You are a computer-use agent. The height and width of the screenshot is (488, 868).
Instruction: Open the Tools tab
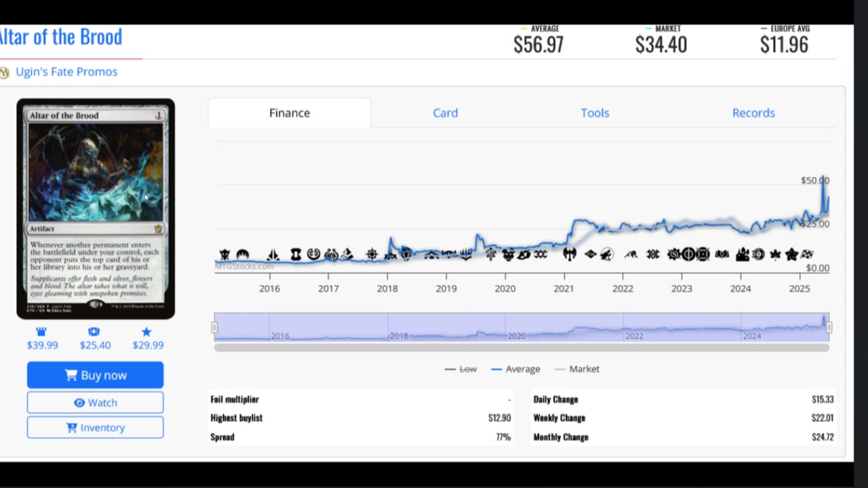tap(595, 113)
